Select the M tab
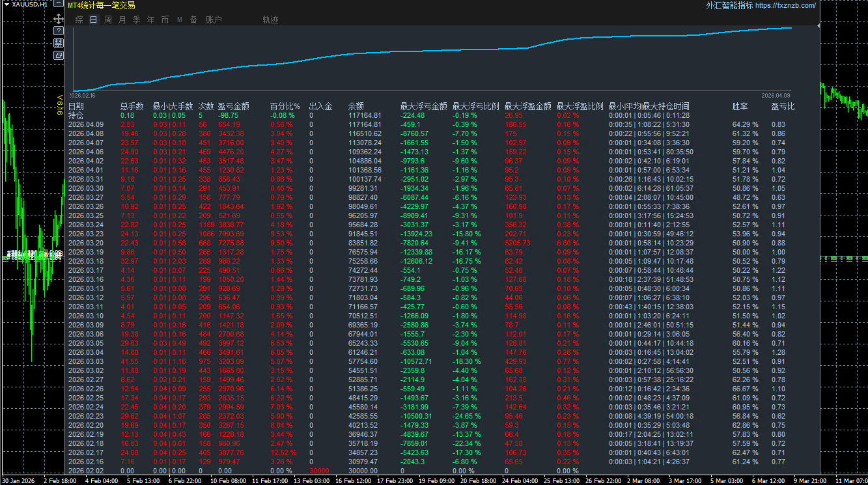Image resolution: width=868 pixels, height=485 pixels. click(179, 20)
